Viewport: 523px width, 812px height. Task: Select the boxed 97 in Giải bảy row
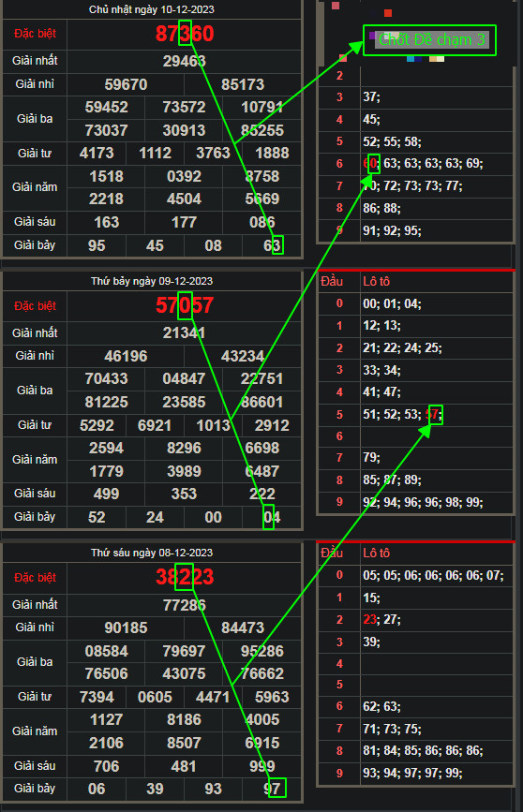coord(272,789)
